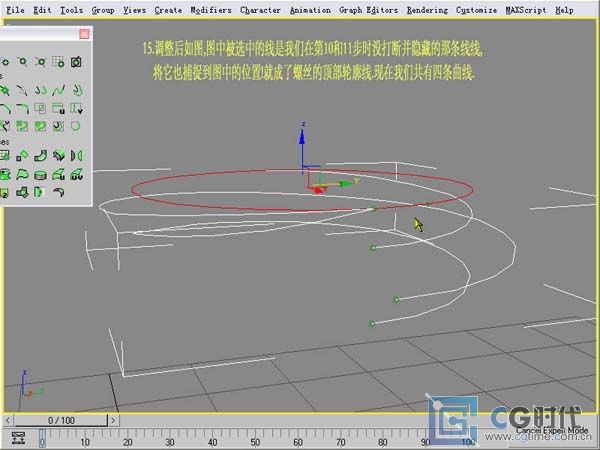
Task: Click frame 70 on the track bar
Action: (x=340, y=442)
